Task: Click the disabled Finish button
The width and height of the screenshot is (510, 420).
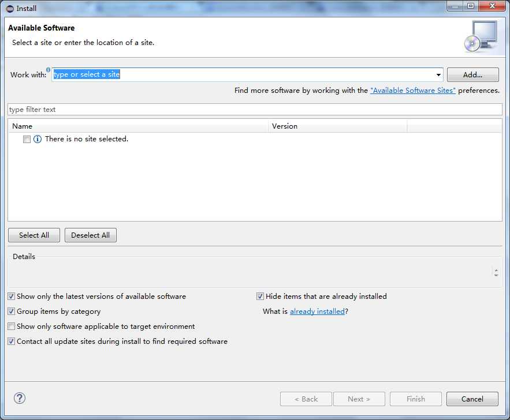Action: point(416,399)
